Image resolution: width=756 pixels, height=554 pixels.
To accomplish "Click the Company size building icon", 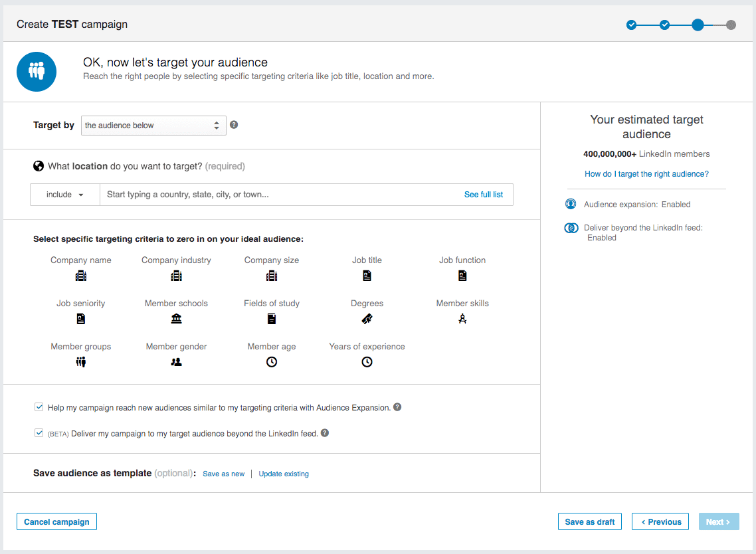I will pos(272,276).
